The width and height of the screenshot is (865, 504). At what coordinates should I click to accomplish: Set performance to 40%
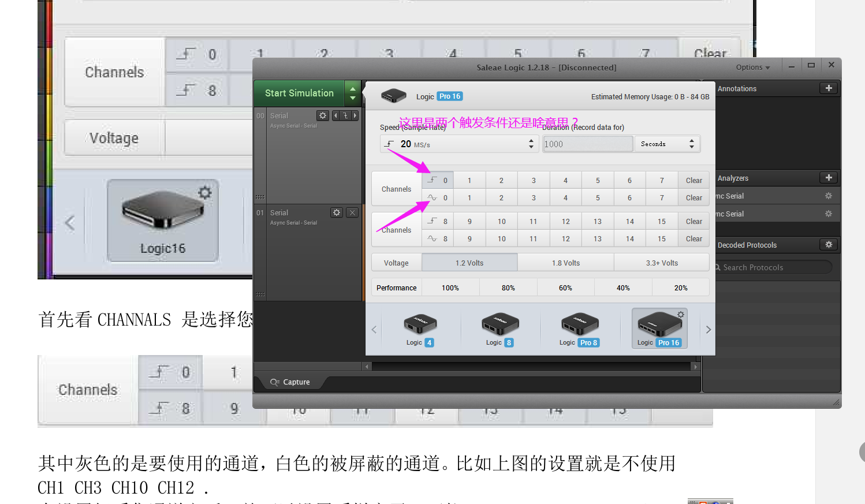(623, 288)
